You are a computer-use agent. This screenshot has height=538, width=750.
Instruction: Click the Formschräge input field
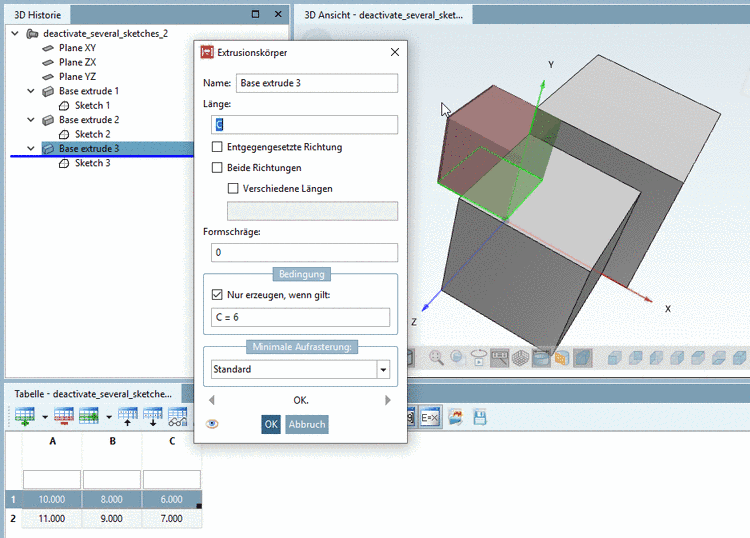(304, 252)
